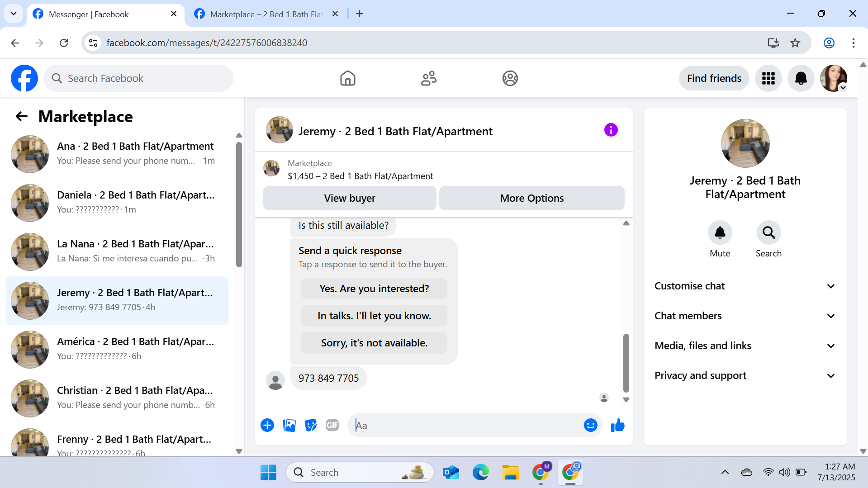Screen dimensions: 868x488
Task: Send quick reply 'In talks. I'll let you know.'
Action: tap(374, 316)
